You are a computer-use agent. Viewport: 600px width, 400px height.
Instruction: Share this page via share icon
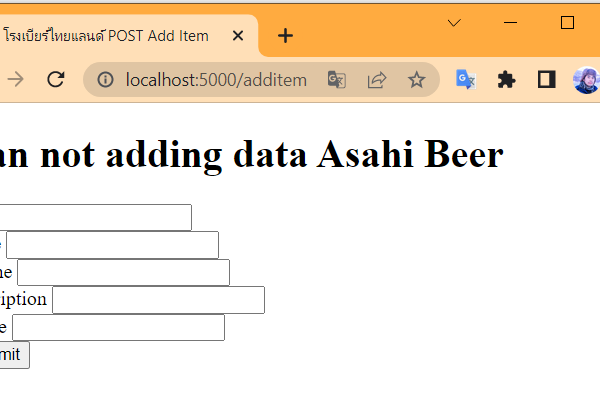click(x=377, y=80)
